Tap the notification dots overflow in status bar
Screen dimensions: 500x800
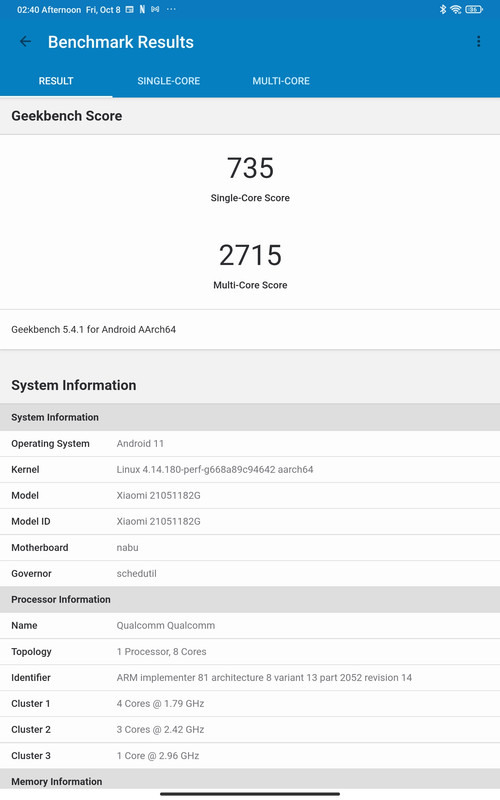tap(171, 9)
